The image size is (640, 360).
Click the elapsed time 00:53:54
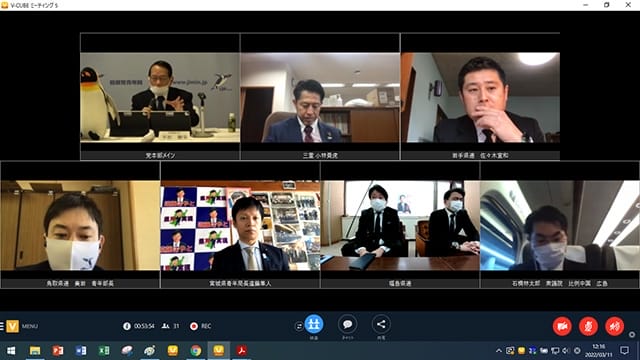click(x=144, y=326)
